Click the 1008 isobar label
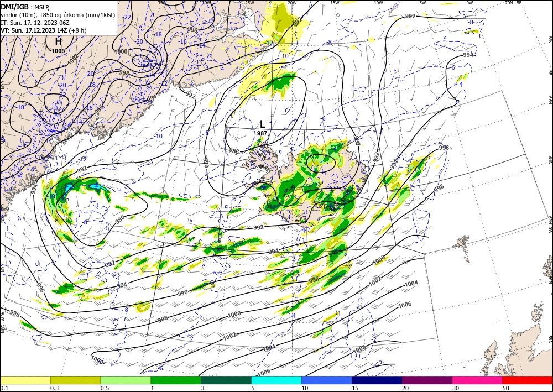The width and height of the screenshot is (553, 392). coord(360,349)
